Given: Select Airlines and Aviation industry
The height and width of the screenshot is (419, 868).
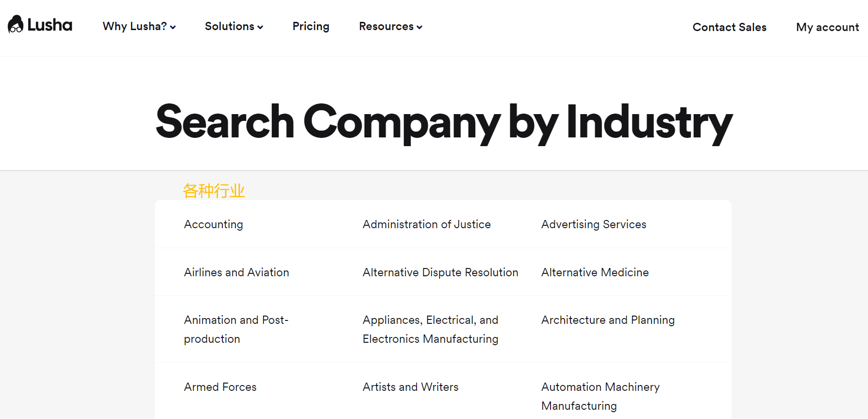Looking at the screenshot, I should (236, 272).
